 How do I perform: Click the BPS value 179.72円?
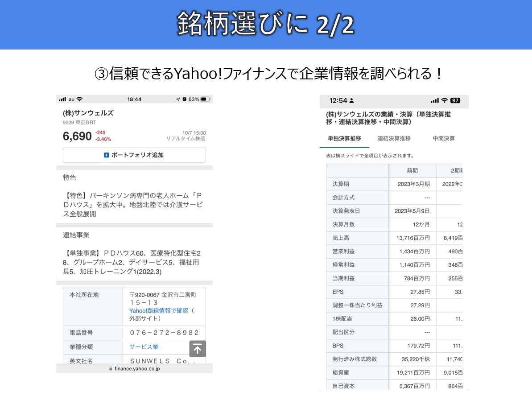pos(419,346)
